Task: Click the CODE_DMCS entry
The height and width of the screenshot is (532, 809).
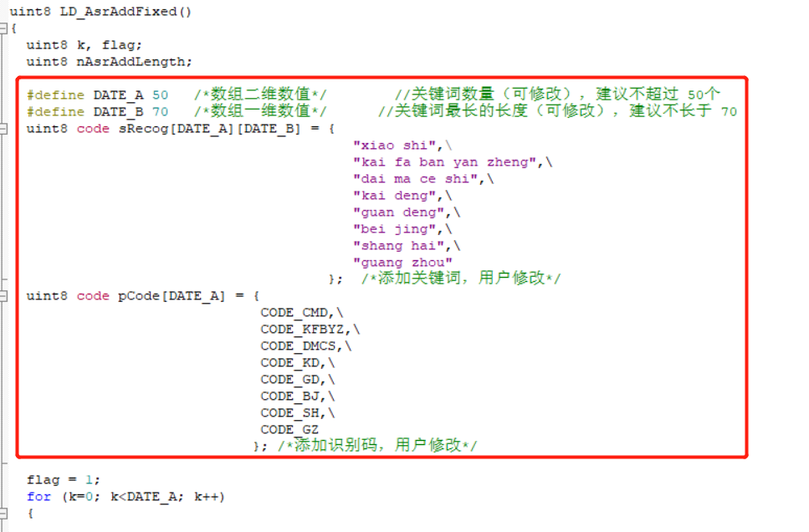Action: 298,345
